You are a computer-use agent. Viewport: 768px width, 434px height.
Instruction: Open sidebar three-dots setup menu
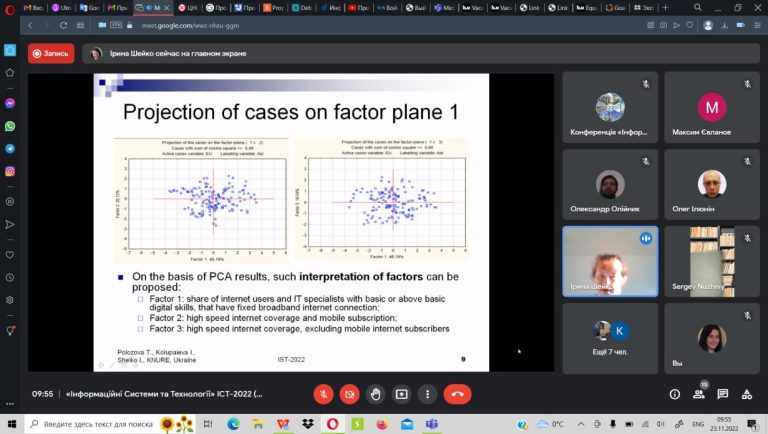coord(10,404)
